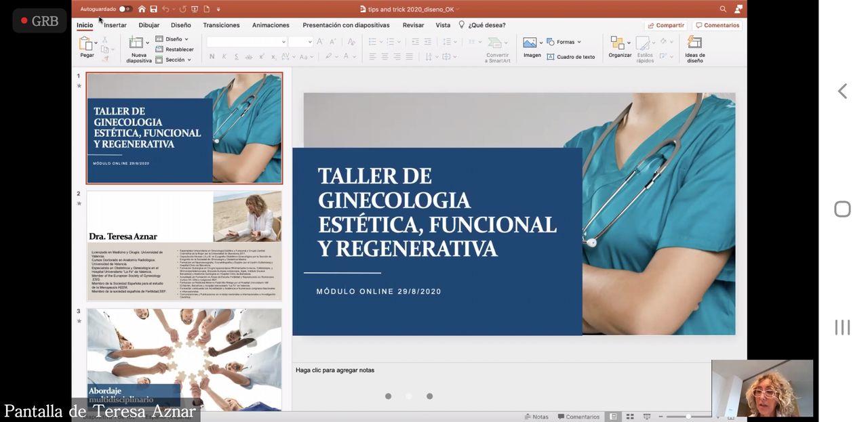
Task: Redo the last action
Action: (x=183, y=9)
